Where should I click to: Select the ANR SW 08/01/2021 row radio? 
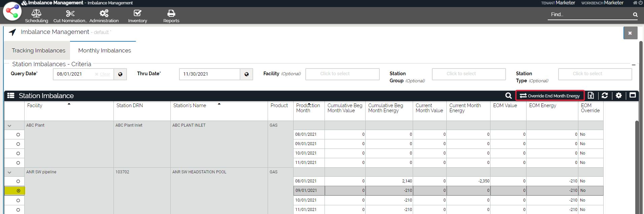(18, 181)
